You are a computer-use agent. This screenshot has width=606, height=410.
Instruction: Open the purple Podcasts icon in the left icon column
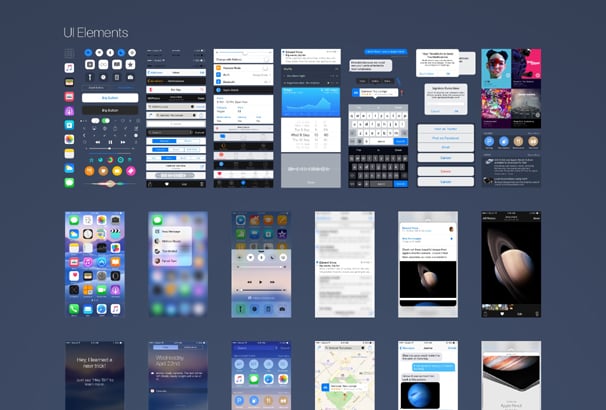[69, 111]
